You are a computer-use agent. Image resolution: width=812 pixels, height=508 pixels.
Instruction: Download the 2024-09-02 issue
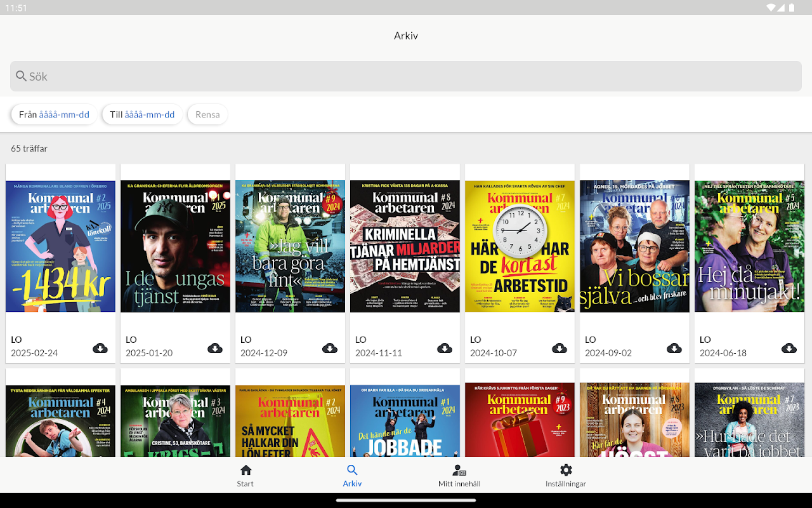pyautogui.click(x=674, y=348)
